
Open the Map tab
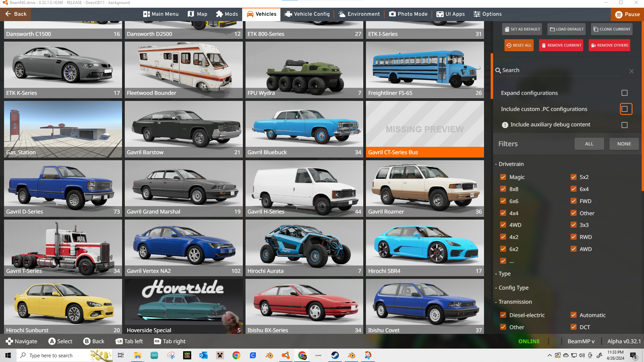tap(198, 14)
